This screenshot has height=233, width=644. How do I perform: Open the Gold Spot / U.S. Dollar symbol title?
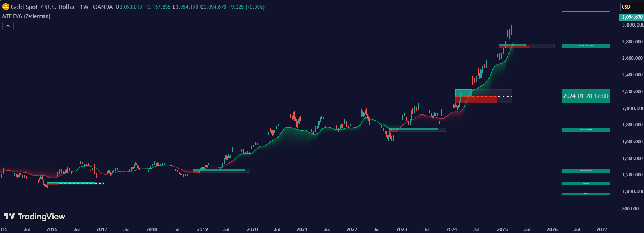43,7
